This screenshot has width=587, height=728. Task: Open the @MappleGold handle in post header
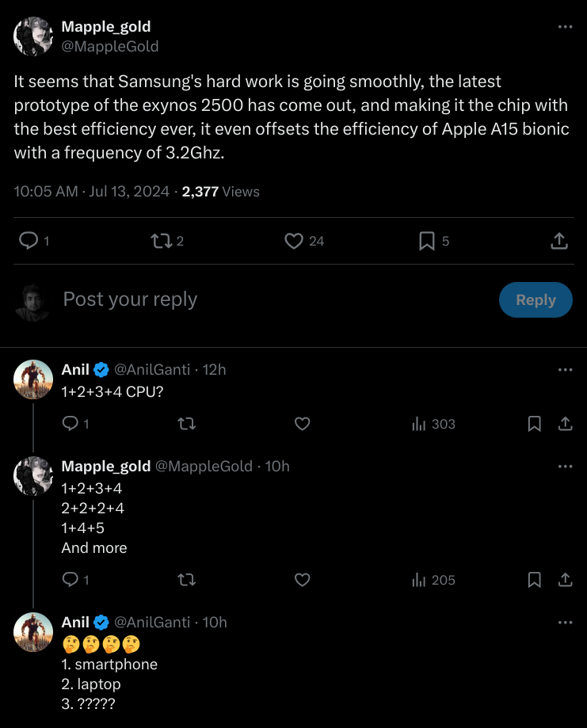[110, 47]
